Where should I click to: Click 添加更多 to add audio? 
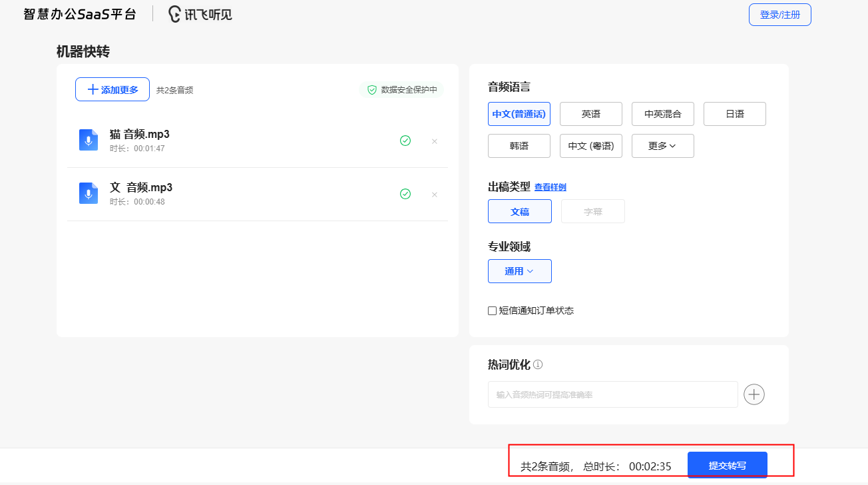pyautogui.click(x=112, y=89)
